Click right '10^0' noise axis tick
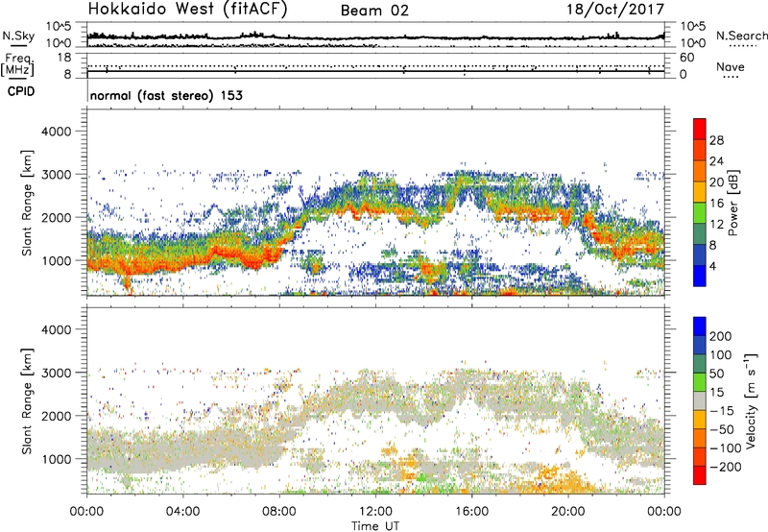The height and width of the screenshot is (532, 768). coord(692,43)
